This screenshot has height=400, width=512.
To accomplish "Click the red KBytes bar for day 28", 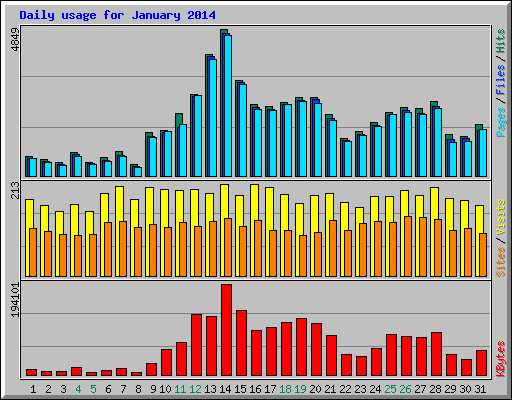I will click(x=437, y=354).
